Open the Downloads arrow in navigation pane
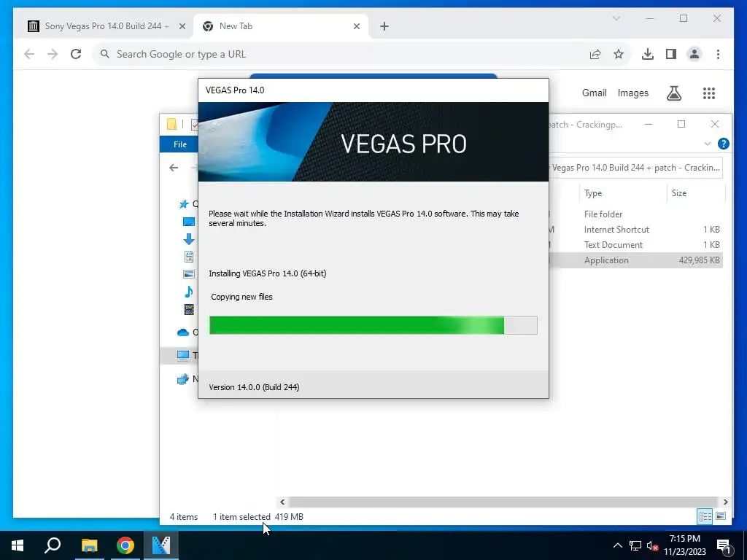 click(189, 239)
